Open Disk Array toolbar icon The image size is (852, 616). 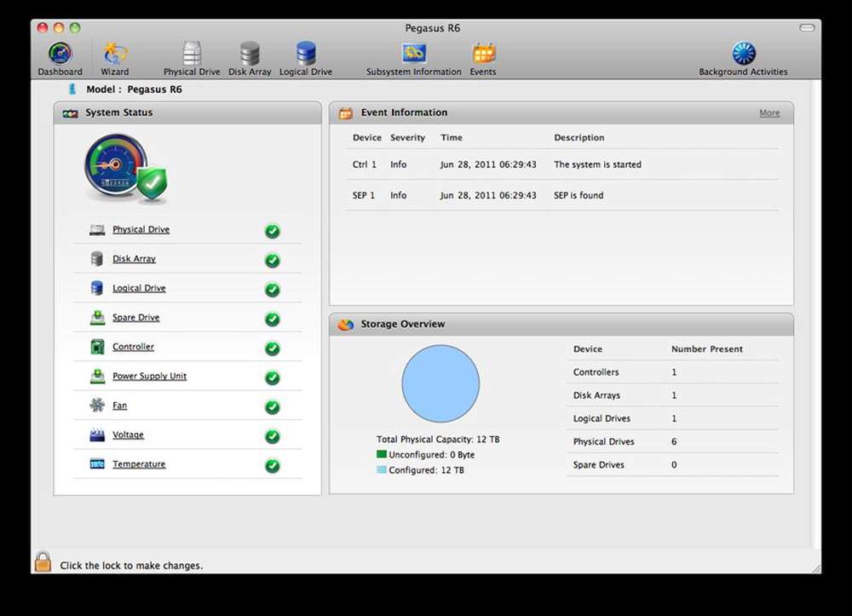pos(250,54)
